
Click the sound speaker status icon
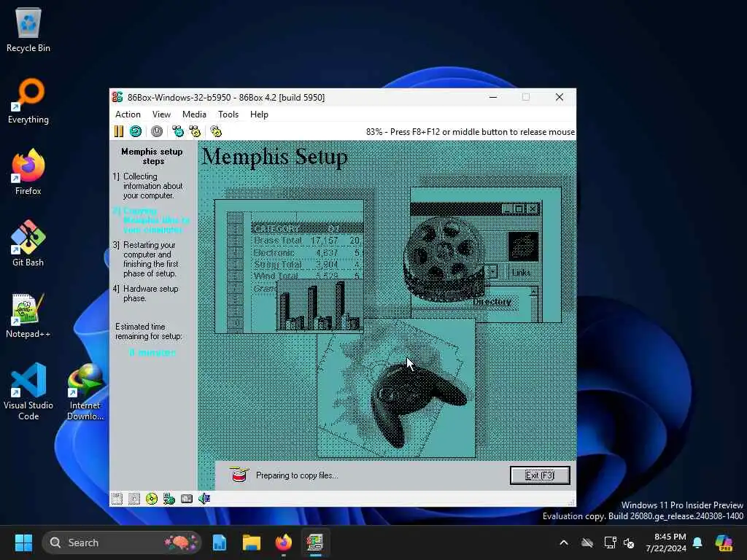(x=204, y=499)
